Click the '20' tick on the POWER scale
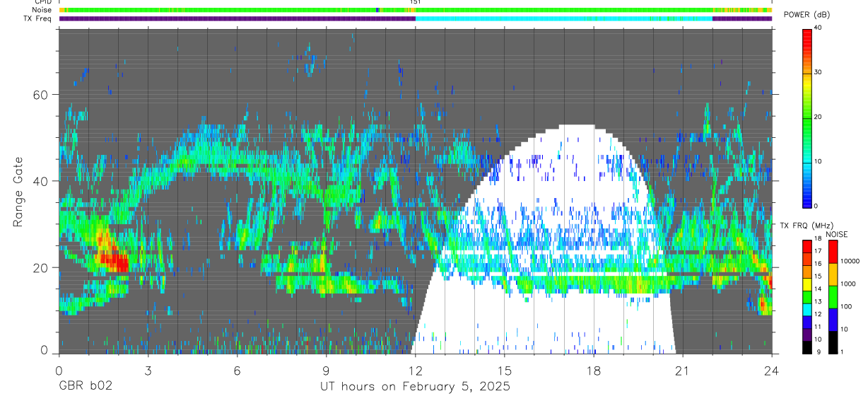The height and width of the screenshot is (401, 868). coord(819,117)
